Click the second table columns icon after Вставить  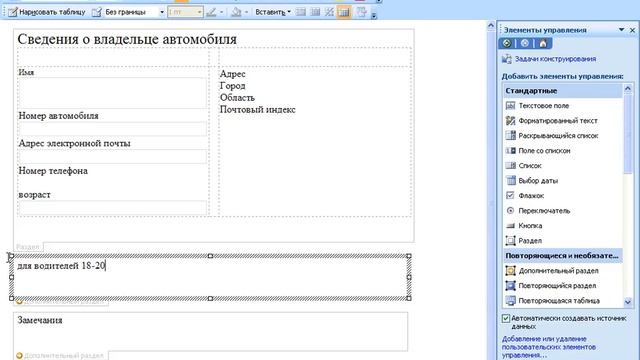(x=315, y=12)
